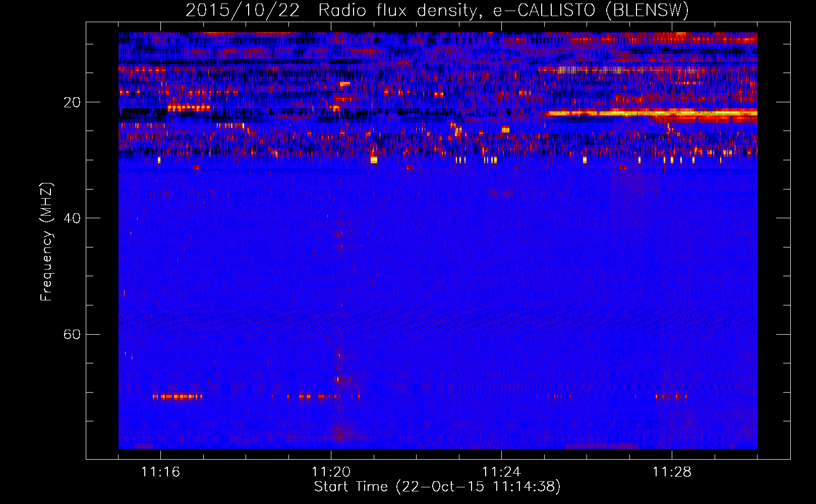Click the 'Frequency (MHZ)' axis label

point(46,242)
